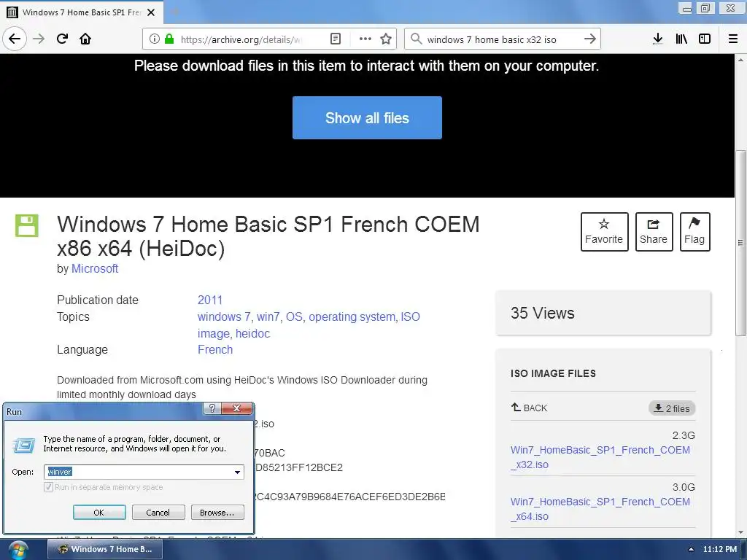Open page actions three-dot menu
This screenshot has height=560, width=747.
[x=365, y=39]
